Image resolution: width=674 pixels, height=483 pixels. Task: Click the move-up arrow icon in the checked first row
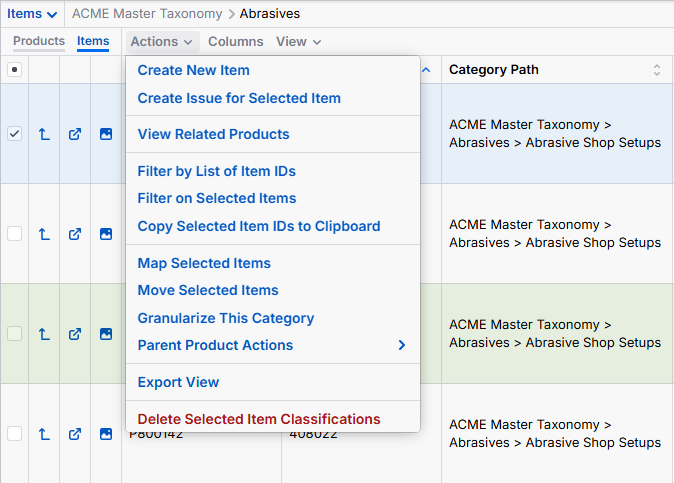click(44, 134)
